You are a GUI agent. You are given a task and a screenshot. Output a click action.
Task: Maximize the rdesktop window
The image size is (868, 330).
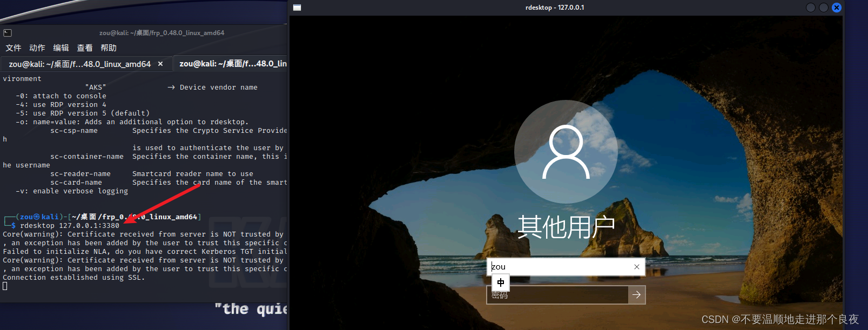pyautogui.click(x=823, y=8)
